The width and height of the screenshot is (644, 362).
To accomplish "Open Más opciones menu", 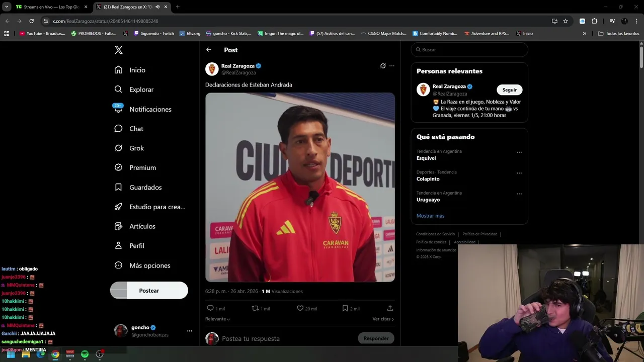I will coord(142,265).
